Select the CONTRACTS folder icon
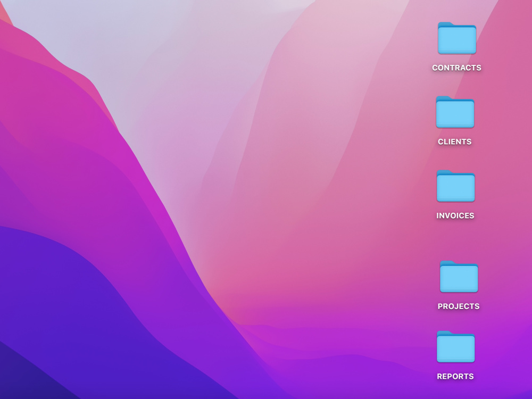 point(457,38)
